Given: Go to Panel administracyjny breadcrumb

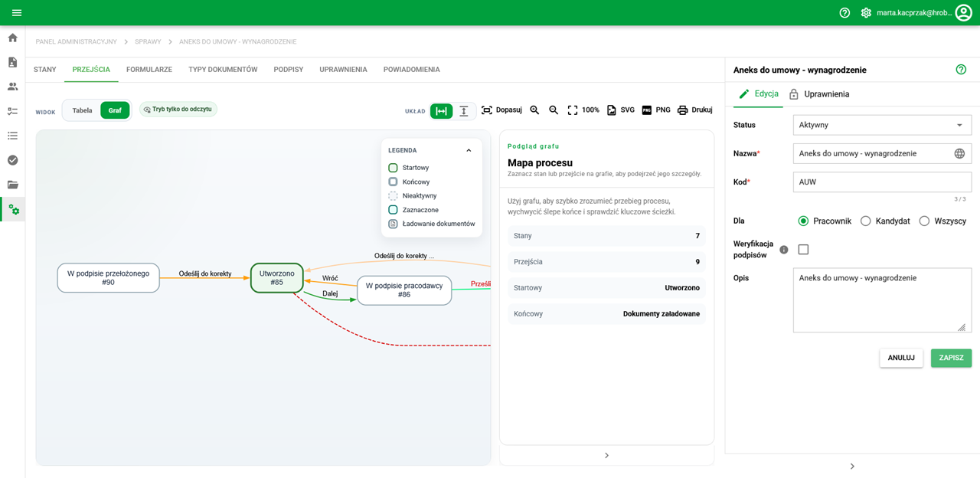Looking at the screenshot, I should [x=76, y=41].
